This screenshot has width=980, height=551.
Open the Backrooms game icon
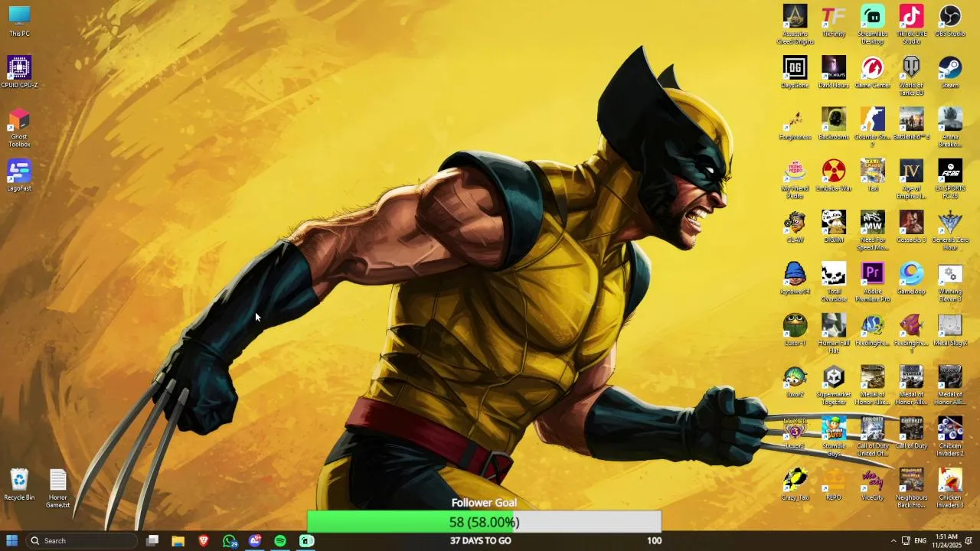click(x=834, y=123)
